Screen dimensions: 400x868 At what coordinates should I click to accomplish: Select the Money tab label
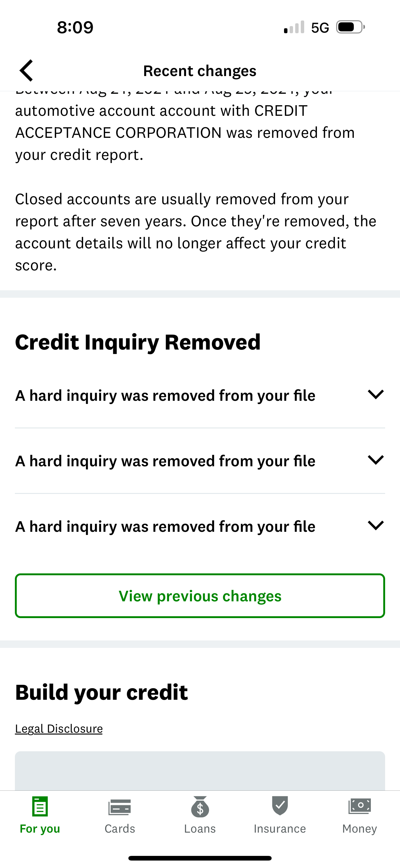360,829
